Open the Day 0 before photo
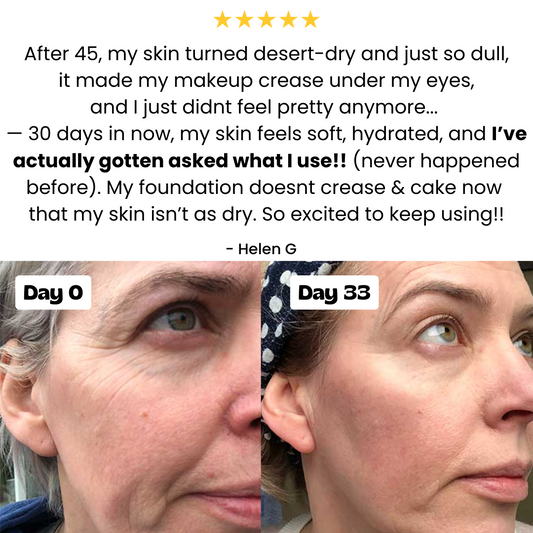Viewport: 533px width, 533px height. point(131,397)
